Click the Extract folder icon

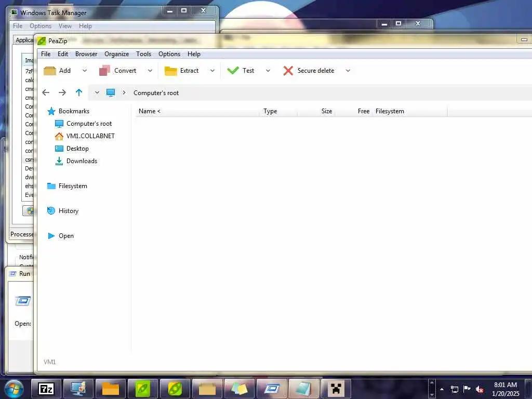[170, 71]
